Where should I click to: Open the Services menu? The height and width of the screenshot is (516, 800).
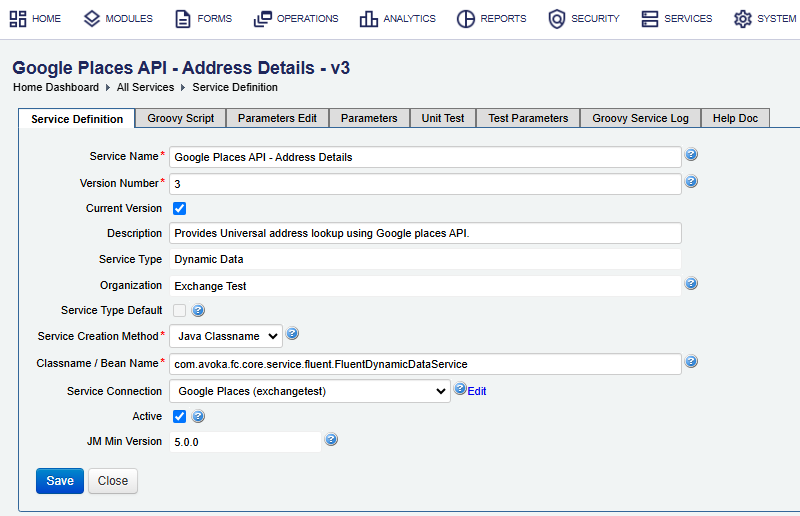coord(677,19)
